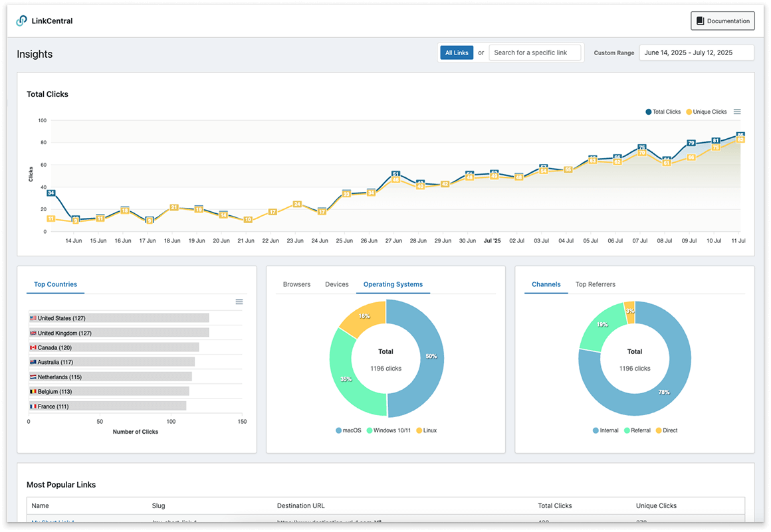Open the Total Clicks chart hamburger menu

(736, 112)
